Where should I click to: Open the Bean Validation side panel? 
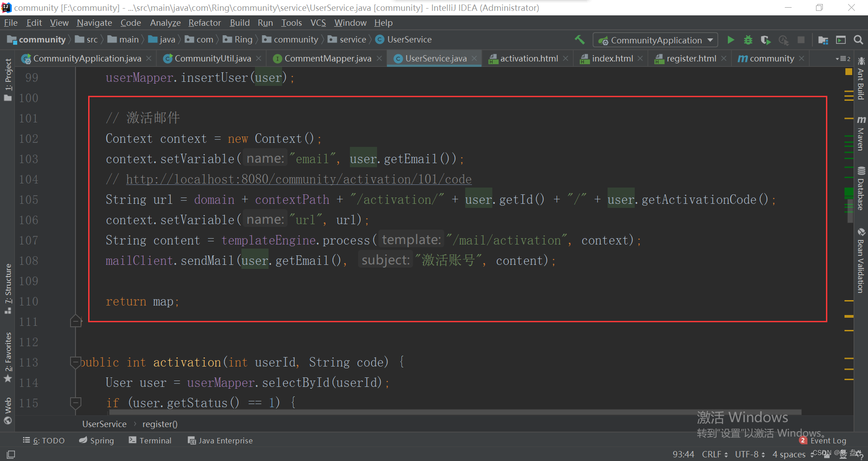point(861,260)
